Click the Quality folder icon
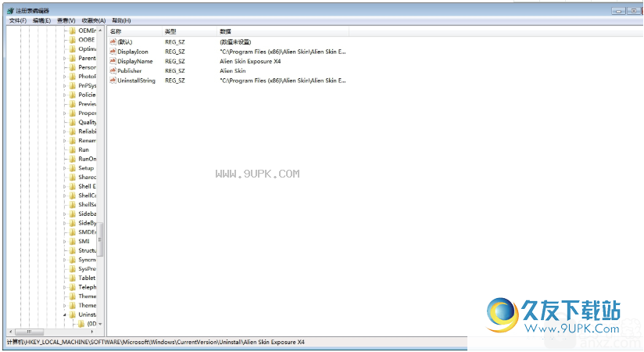The height and width of the screenshot is (352, 644). click(x=73, y=122)
